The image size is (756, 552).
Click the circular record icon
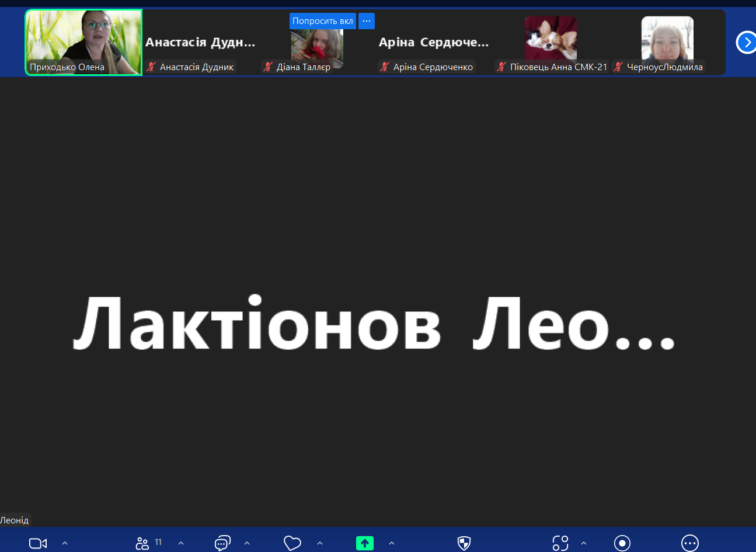tap(622, 543)
